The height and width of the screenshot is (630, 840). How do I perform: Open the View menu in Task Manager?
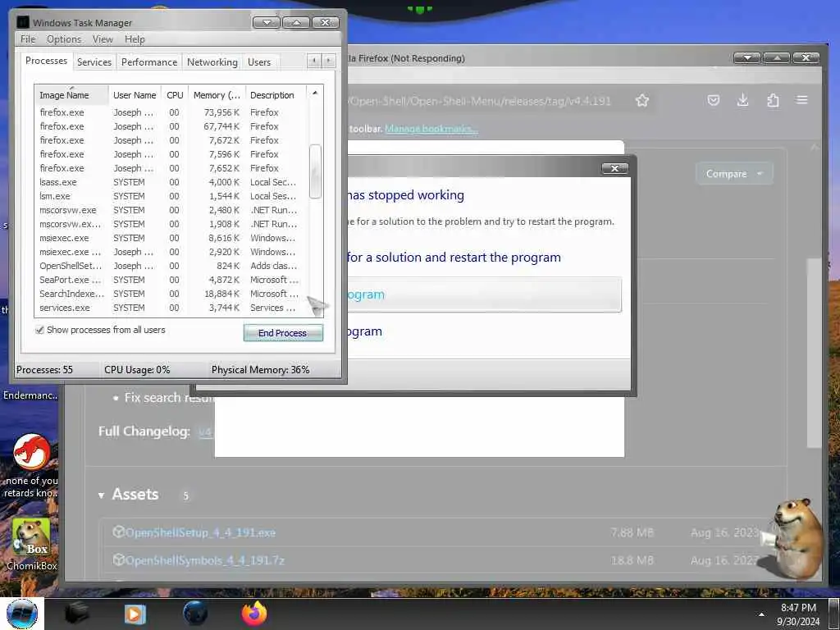click(x=103, y=39)
